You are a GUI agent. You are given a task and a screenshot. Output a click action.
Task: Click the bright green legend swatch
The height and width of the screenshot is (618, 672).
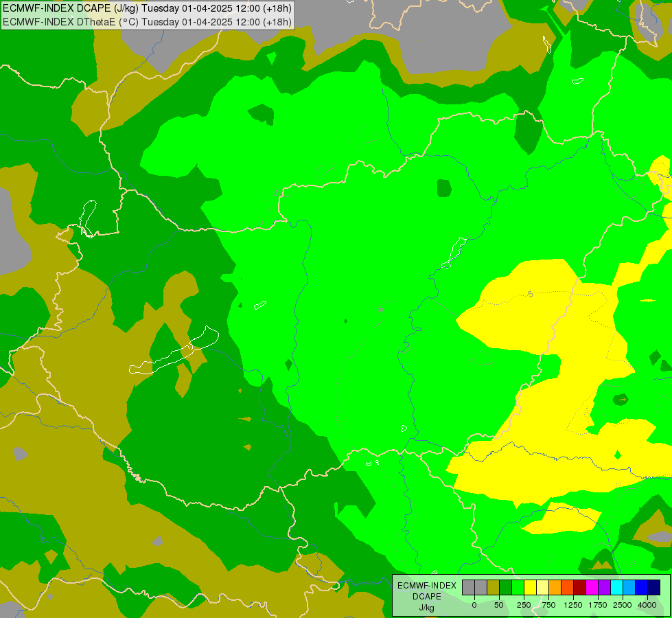point(518,588)
